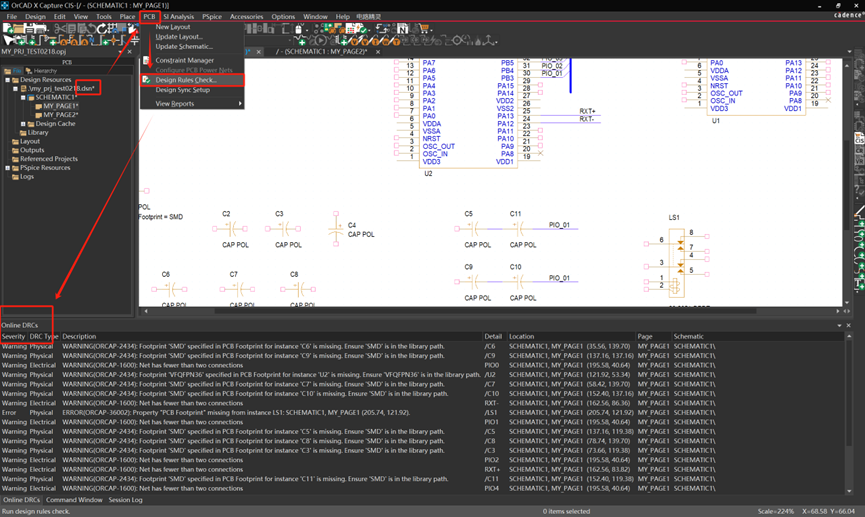Select MY_PAGE1 in project tree
This screenshot has height=517, width=865.
coord(61,106)
